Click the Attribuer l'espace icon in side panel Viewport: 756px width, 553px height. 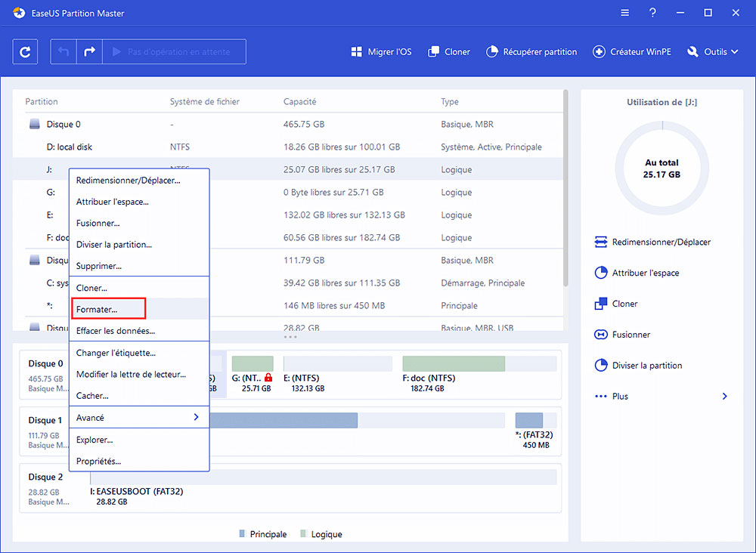(x=601, y=273)
